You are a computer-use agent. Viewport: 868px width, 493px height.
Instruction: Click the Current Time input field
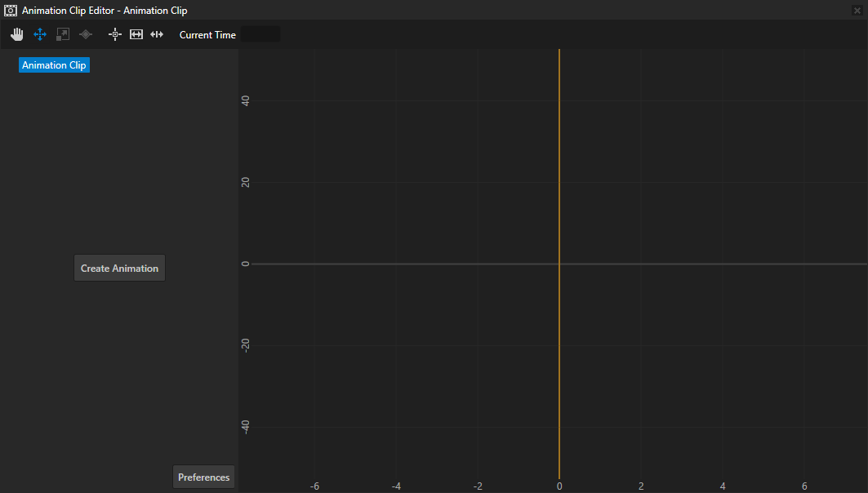pos(260,34)
